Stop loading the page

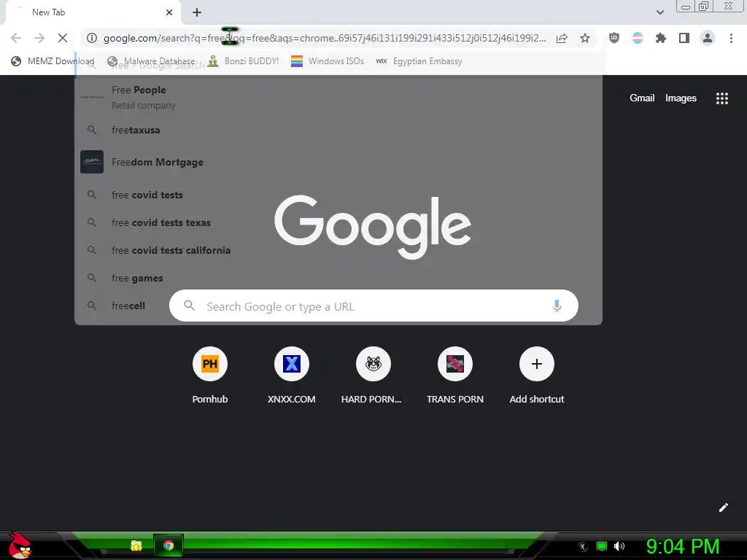coord(63,38)
